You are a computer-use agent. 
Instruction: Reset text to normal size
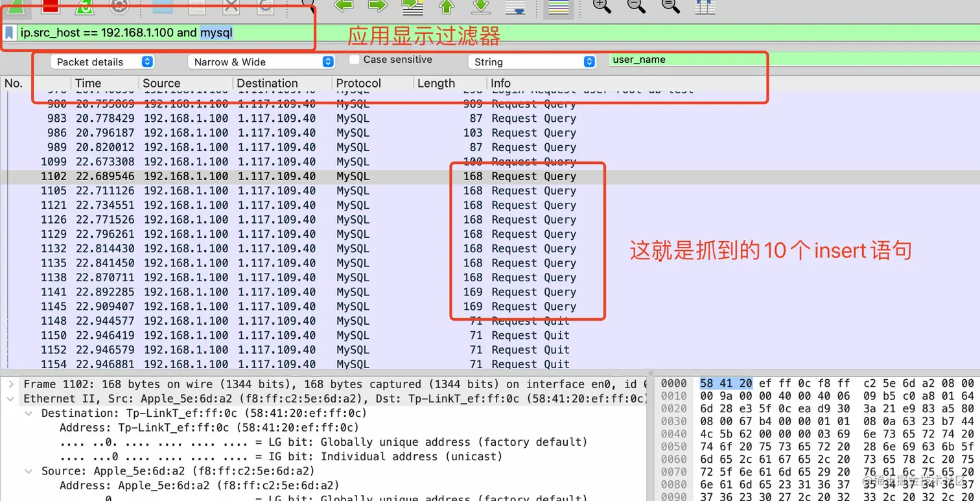point(670,6)
